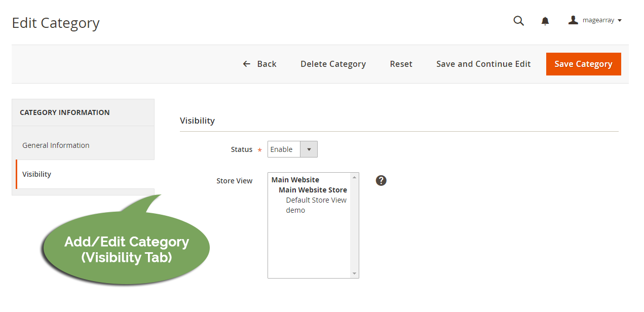Click Delete Category
Viewport: 644px width, 312px height.
(333, 64)
